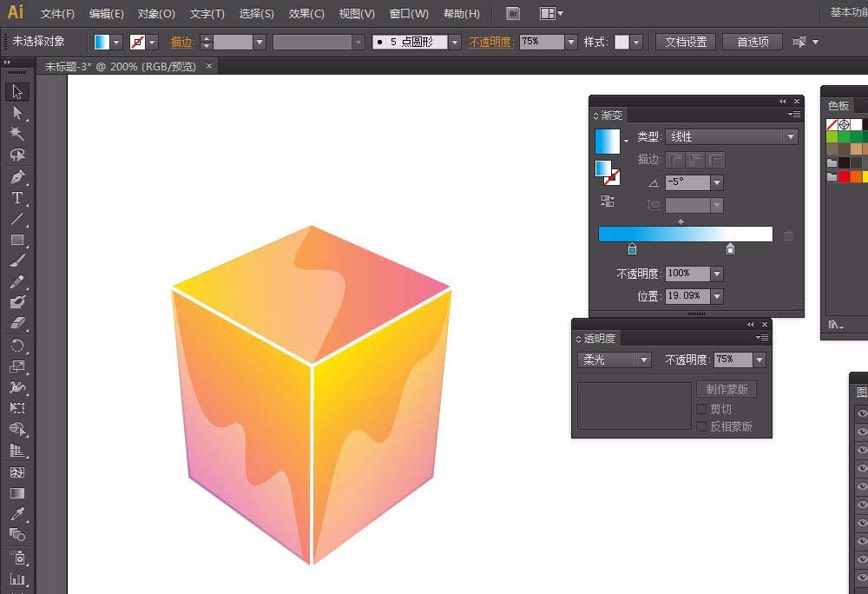Open the 柔光 blend mode dropdown
The width and height of the screenshot is (868, 594).
point(614,360)
